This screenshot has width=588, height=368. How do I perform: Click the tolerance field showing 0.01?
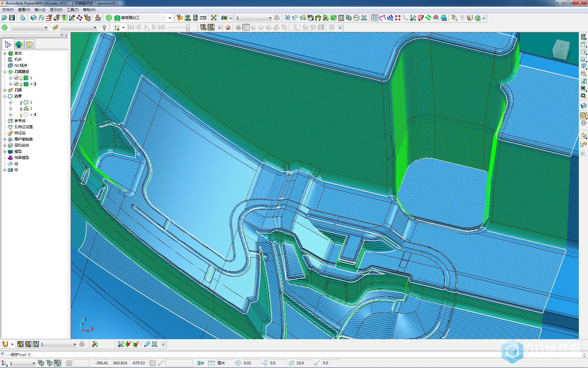[251, 363]
